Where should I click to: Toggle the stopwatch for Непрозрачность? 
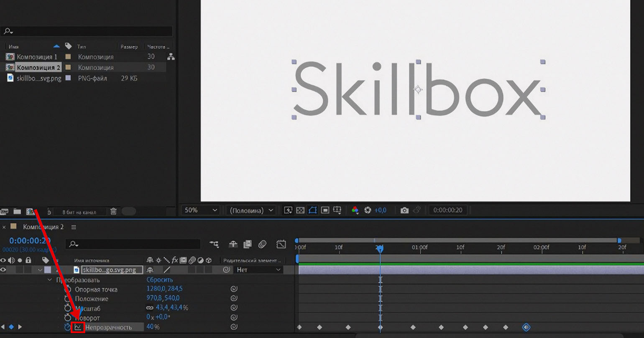[67, 327]
